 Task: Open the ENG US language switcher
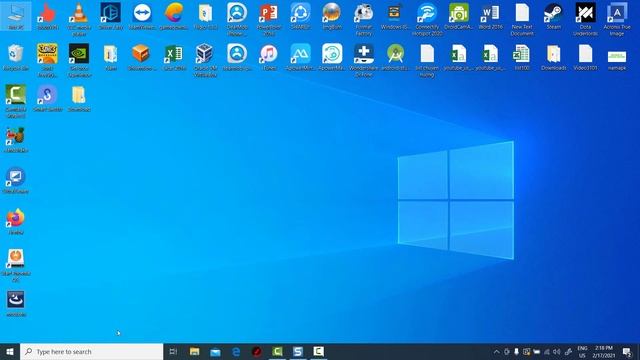tap(582, 351)
